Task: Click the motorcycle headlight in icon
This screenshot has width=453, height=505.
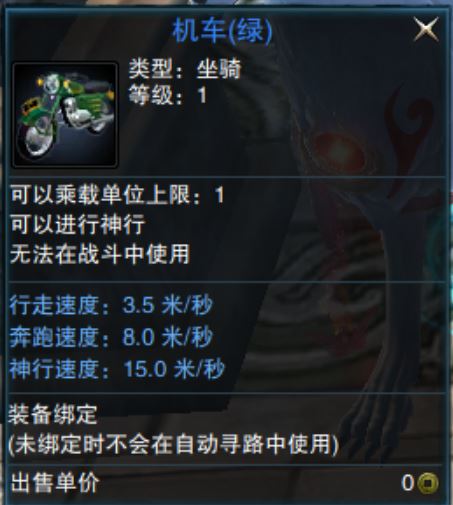Action: tap(52, 82)
